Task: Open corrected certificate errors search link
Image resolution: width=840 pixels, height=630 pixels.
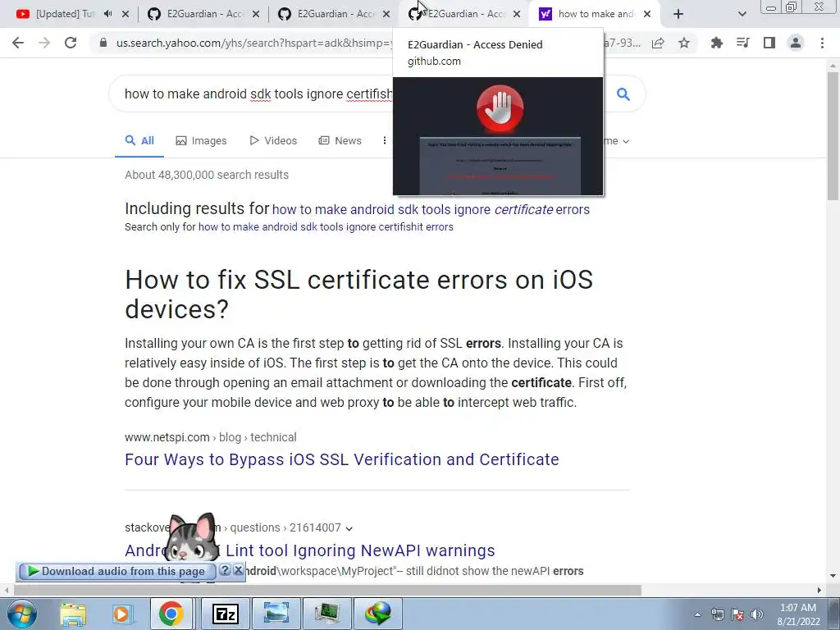Action: point(431,209)
